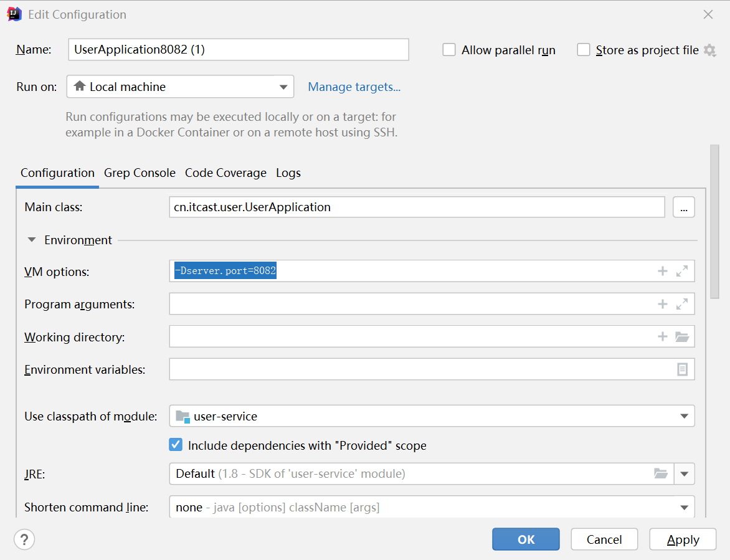Expand the Program arguments field editor
730x560 pixels.
(682, 304)
